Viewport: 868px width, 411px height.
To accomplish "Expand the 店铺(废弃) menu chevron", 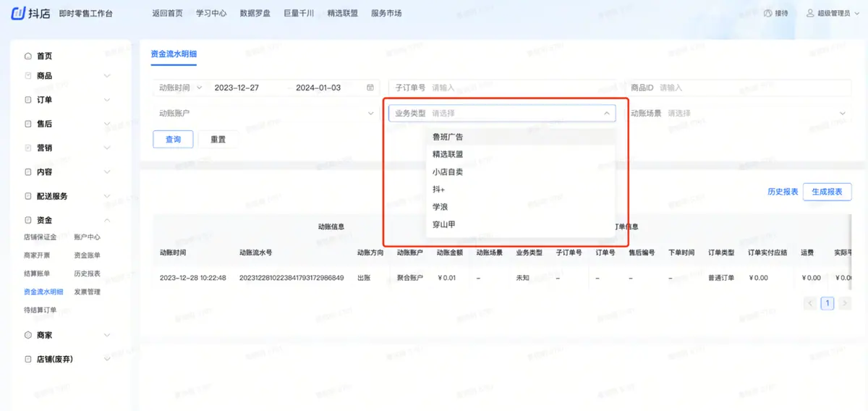I will [x=107, y=359].
